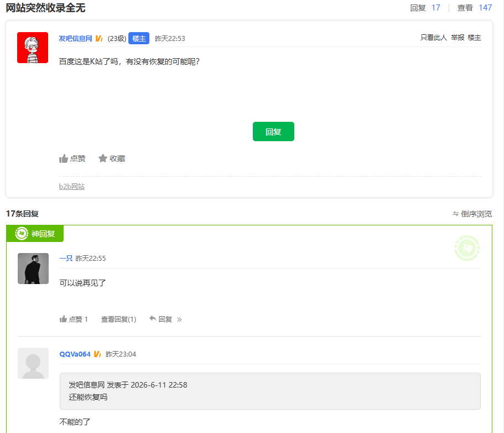Expand 查看回复(1) under 一只's comment

[118, 319]
